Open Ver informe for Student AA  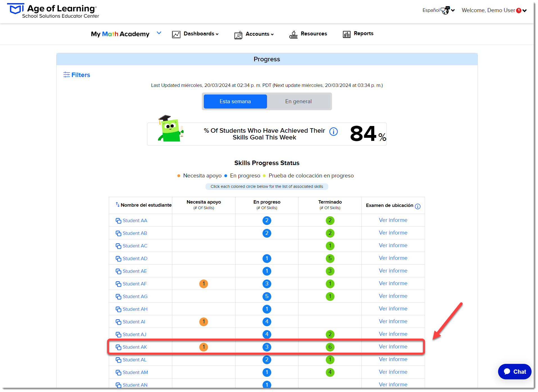coord(393,220)
